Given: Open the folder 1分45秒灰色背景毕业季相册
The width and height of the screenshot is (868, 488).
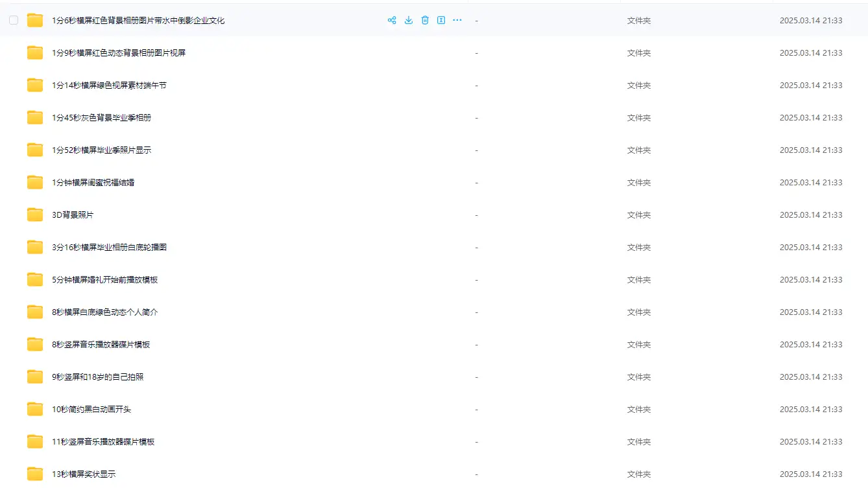Looking at the screenshot, I should 102,118.
